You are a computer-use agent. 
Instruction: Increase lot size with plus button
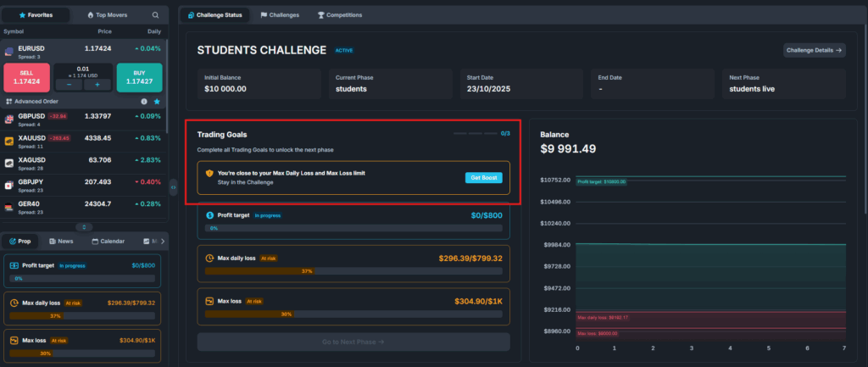coord(97,85)
